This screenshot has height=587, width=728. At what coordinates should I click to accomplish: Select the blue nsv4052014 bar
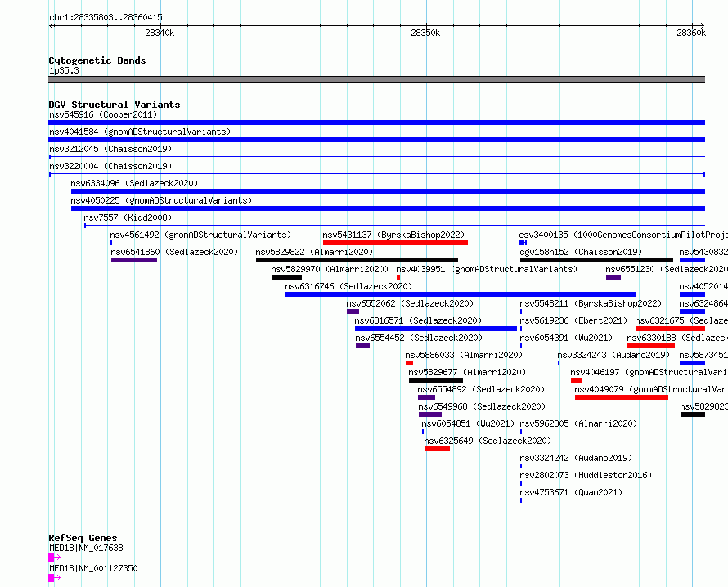692,294
